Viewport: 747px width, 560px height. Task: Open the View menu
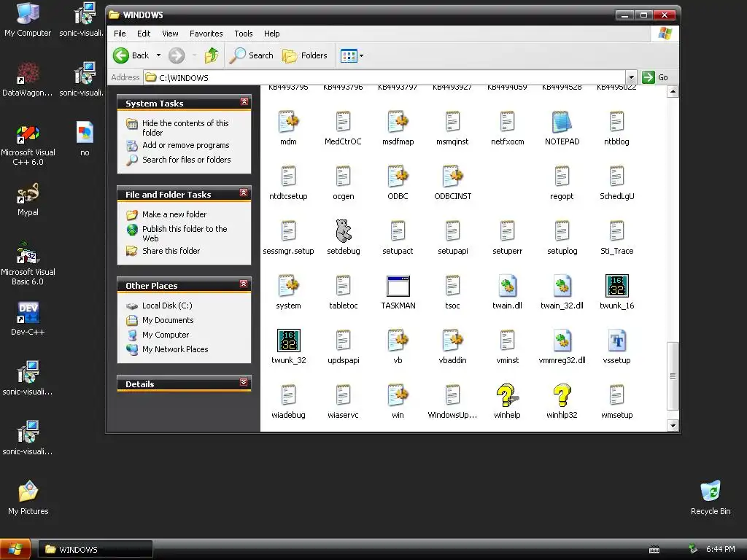170,34
